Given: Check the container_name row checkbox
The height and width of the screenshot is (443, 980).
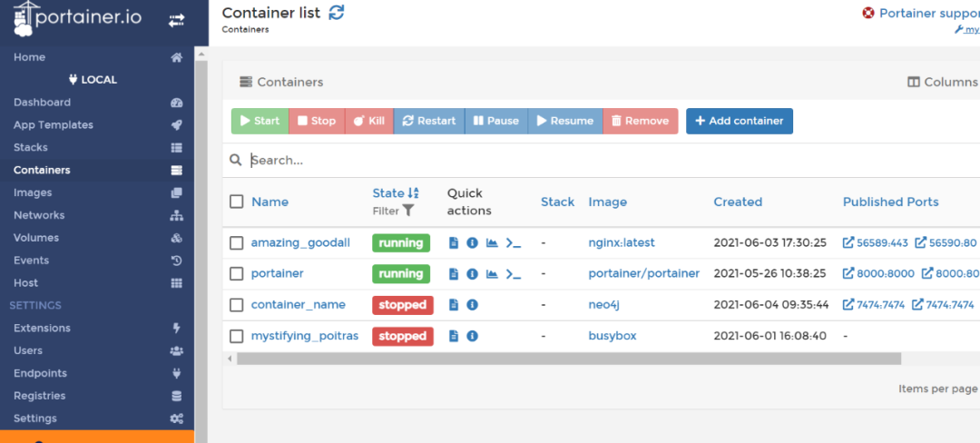Looking at the screenshot, I should click(236, 305).
